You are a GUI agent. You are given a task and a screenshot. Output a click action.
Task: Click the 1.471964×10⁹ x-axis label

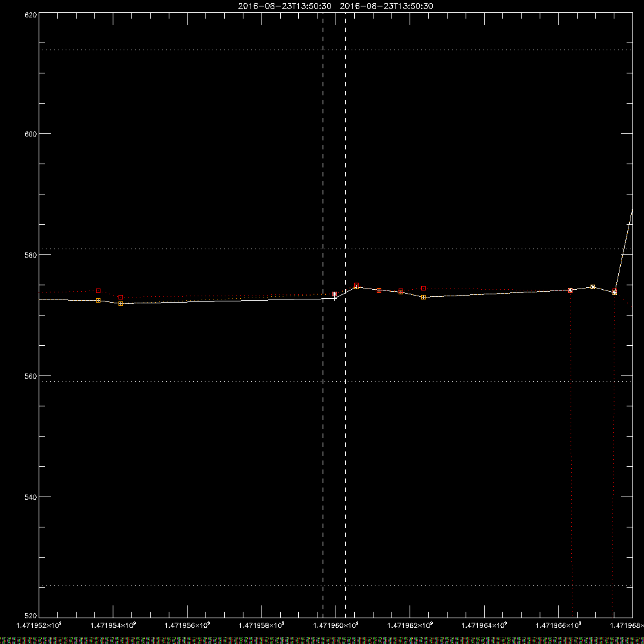tap(484, 625)
